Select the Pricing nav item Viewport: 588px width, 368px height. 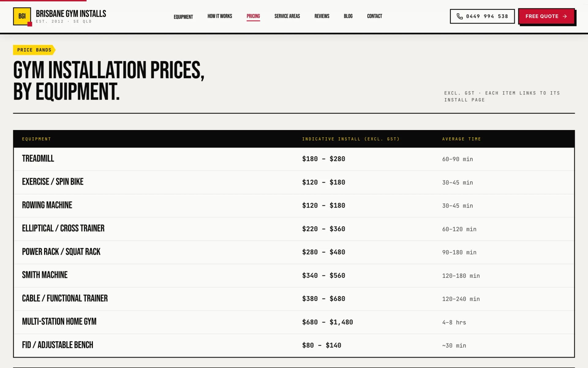[253, 16]
